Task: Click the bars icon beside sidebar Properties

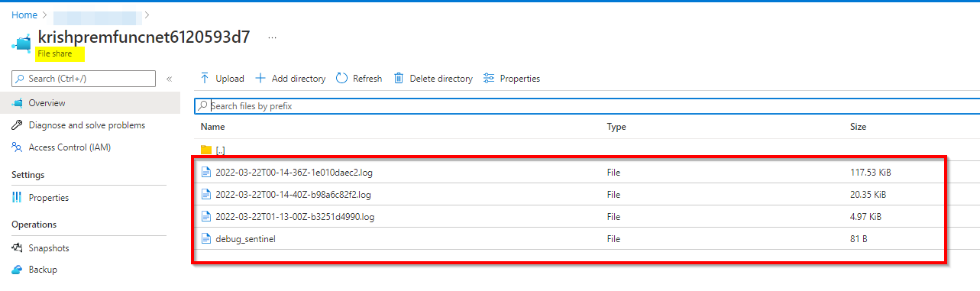Action: click(x=17, y=198)
